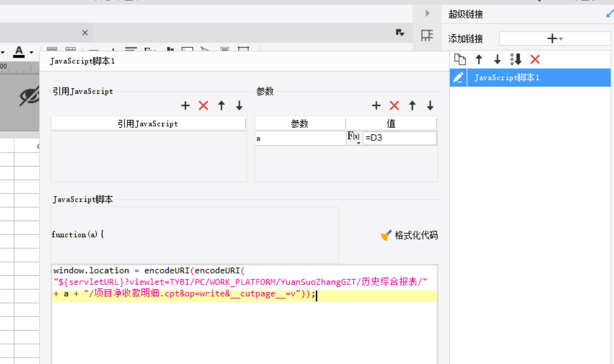The image size is (614, 364).
Task: Delete selected hyperlink with red X
Action: click(x=535, y=59)
